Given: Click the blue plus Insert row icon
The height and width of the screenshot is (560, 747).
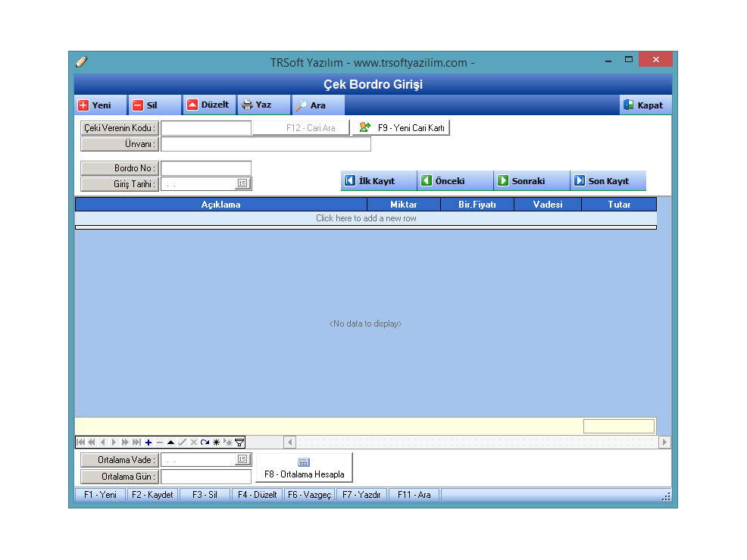Looking at the screenshot, I should [148, 443].
